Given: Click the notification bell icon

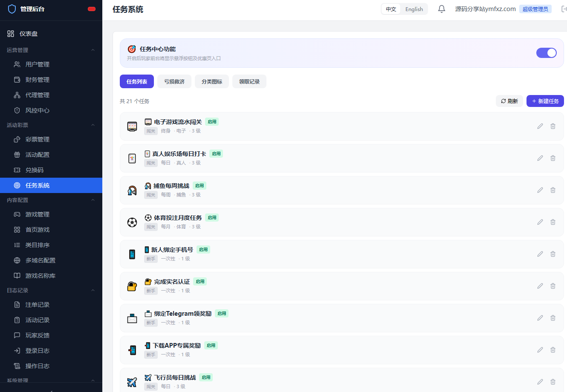Looking at the screenshot, I should [x=442, y=9].
